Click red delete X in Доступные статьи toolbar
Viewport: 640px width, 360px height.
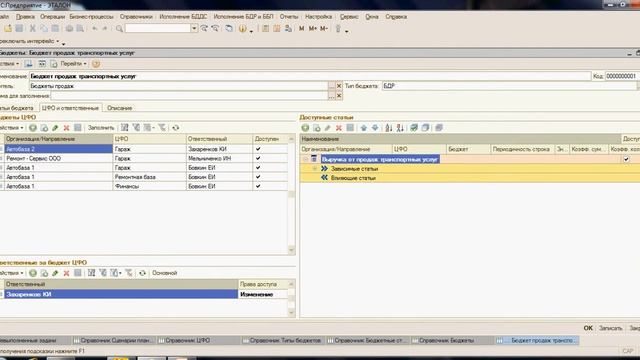click(x=338, y=128)
